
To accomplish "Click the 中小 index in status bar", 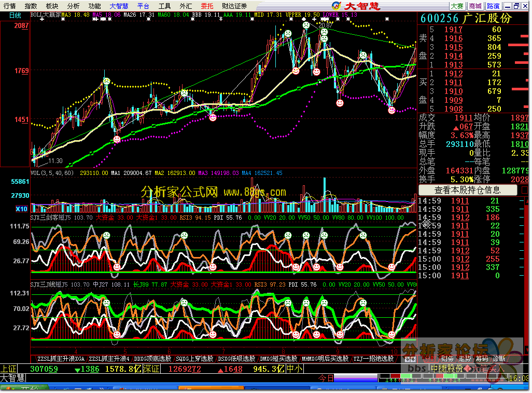I will (x=295, y=369).
